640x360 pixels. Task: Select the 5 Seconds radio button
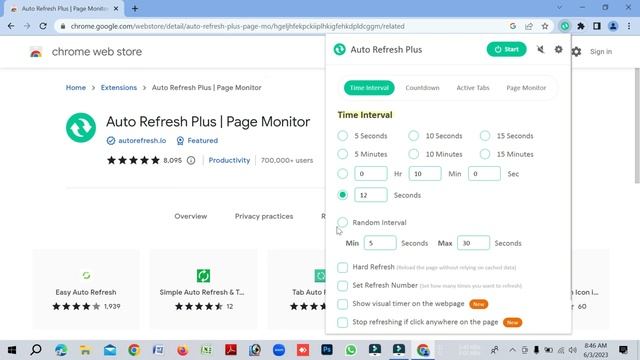pyautogui.click(x=342, y=136)
